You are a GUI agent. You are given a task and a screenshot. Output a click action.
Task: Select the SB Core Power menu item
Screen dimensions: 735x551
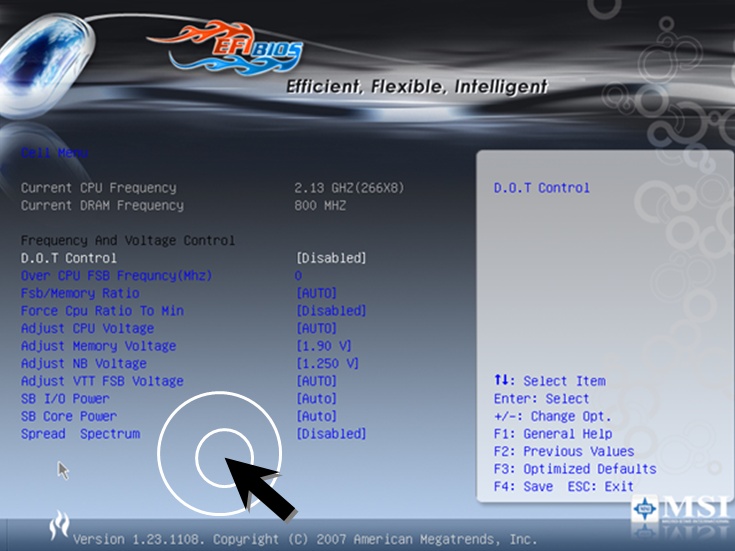pyautogui.click(x=68, y=416)
